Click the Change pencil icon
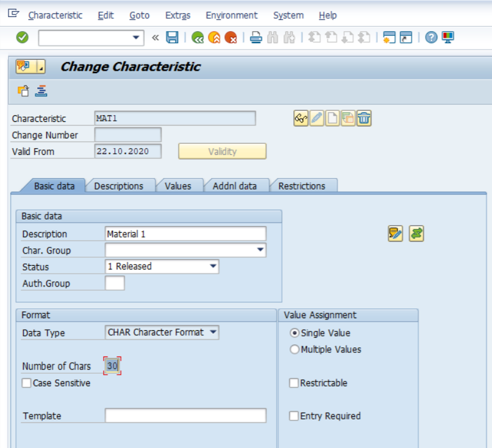Viewport: 492px width, 448px height. click(x=317, y=118)
